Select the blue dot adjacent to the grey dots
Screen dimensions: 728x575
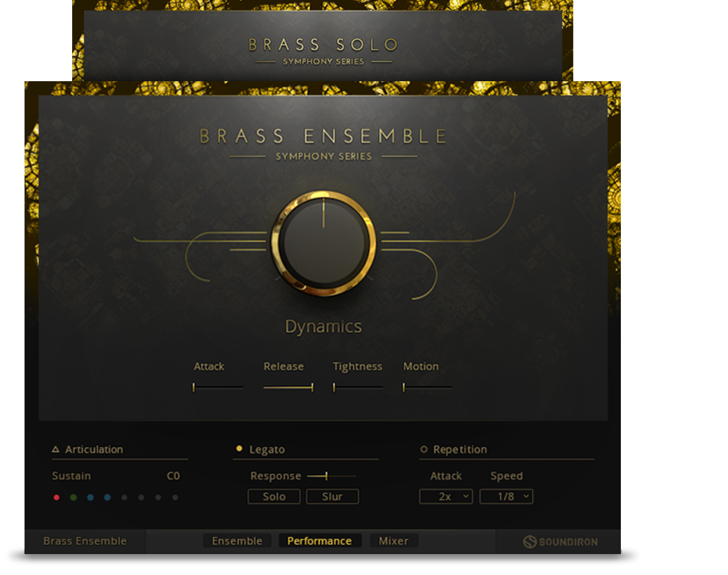[x=107, y=497]
